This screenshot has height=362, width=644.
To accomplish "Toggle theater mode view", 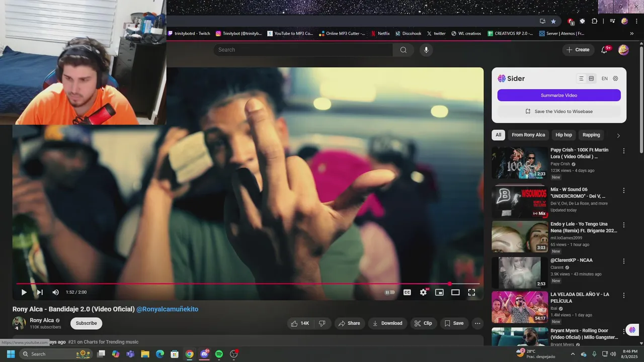I will 455,292.
